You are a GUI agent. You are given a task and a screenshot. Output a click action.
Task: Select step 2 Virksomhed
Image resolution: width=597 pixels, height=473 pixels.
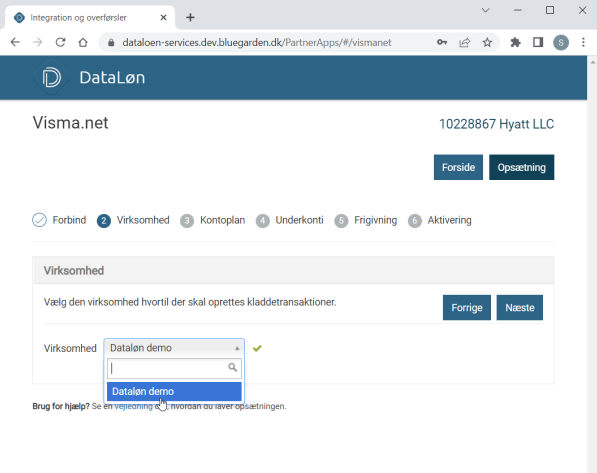(x=133, y=221)
